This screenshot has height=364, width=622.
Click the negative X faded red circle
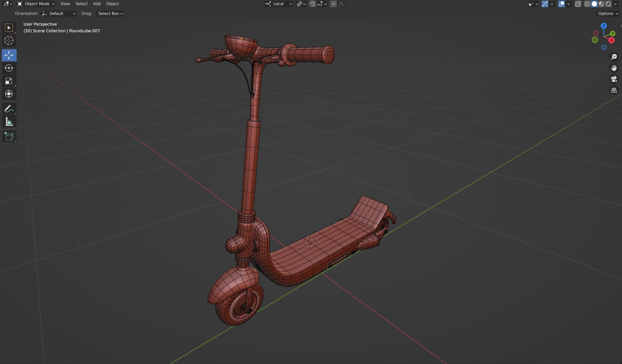(x=596, y=33)
